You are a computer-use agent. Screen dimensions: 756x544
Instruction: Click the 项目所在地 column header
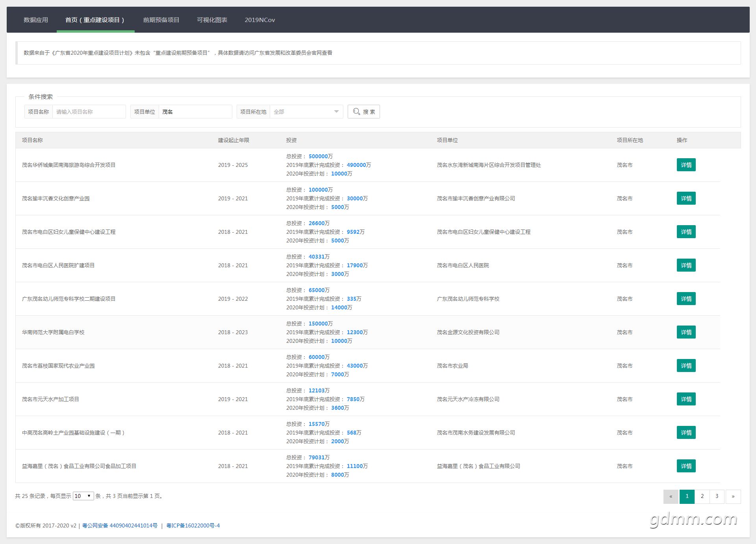630,140
